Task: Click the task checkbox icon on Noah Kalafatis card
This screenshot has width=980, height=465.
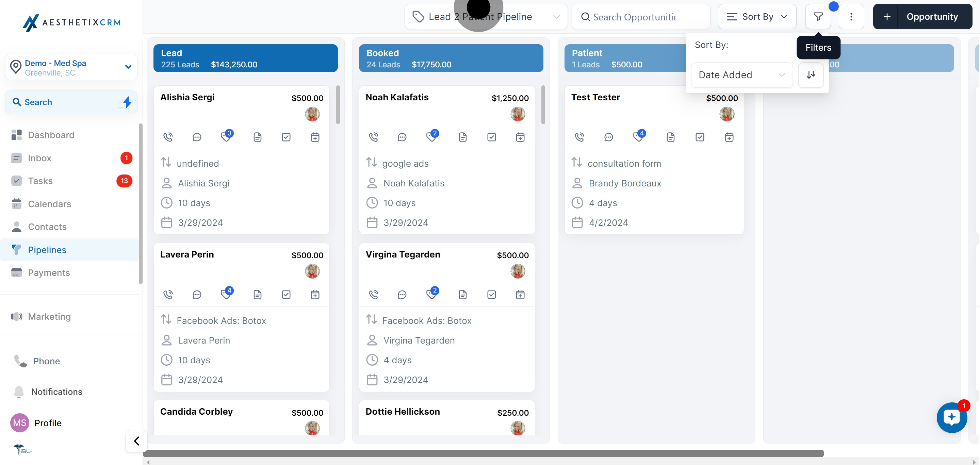Action: 491,137
